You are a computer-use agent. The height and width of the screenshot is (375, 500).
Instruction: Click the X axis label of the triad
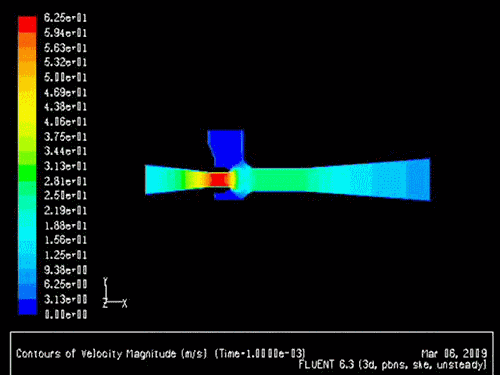(x=124, y=303)
